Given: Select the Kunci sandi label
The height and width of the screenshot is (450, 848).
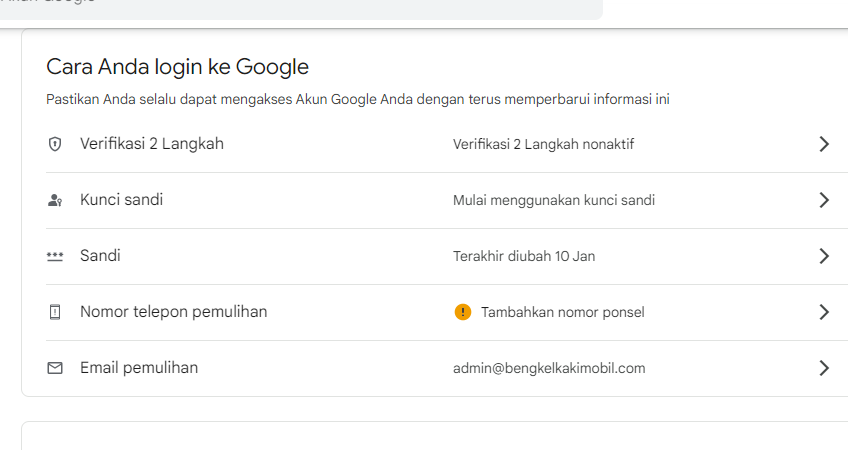Looking at the screenshot, I should (x=121, y=200).
